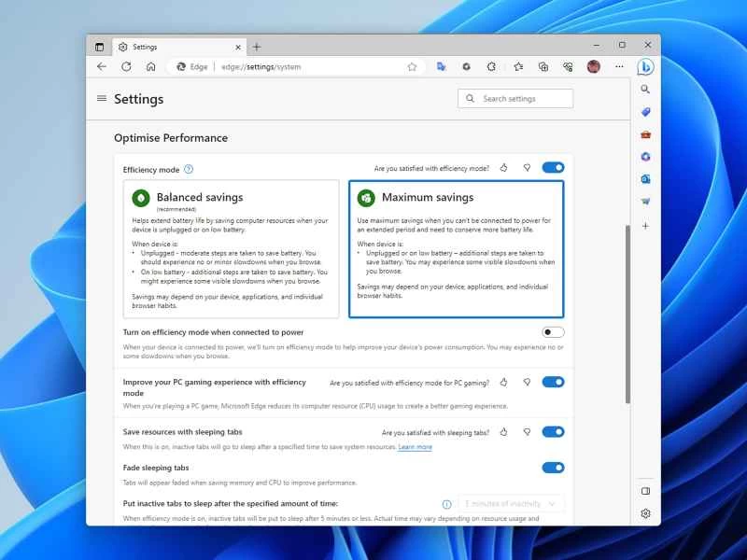Give thumbs up for sleeping tabs satisfaction

(x=504, y=431)
